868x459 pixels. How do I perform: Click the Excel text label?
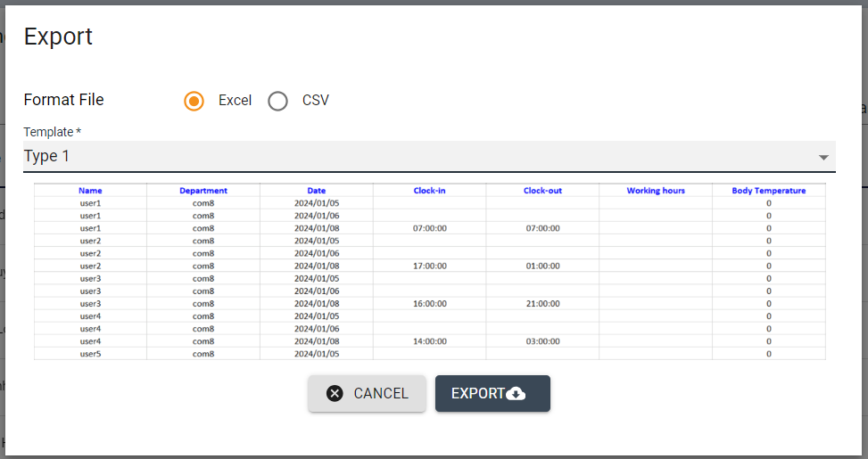(236, 101)
